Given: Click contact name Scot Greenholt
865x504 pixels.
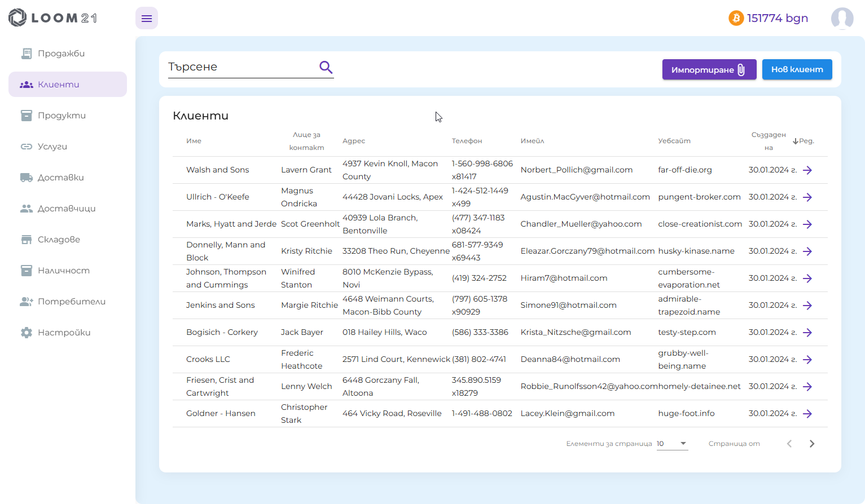Looking at the screenshot, I should [310, 224].
